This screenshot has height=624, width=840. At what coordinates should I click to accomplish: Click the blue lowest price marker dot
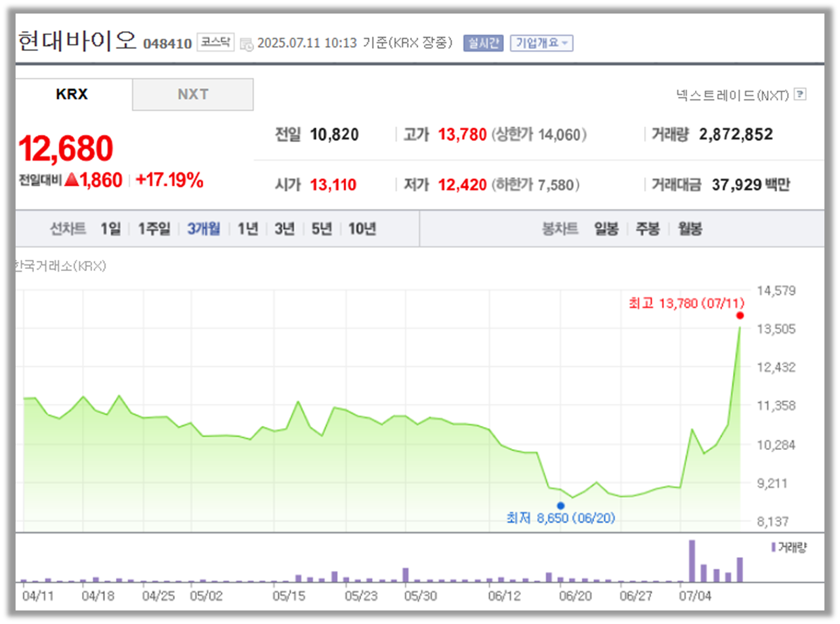pyautogui.click(x=560, y=505)
